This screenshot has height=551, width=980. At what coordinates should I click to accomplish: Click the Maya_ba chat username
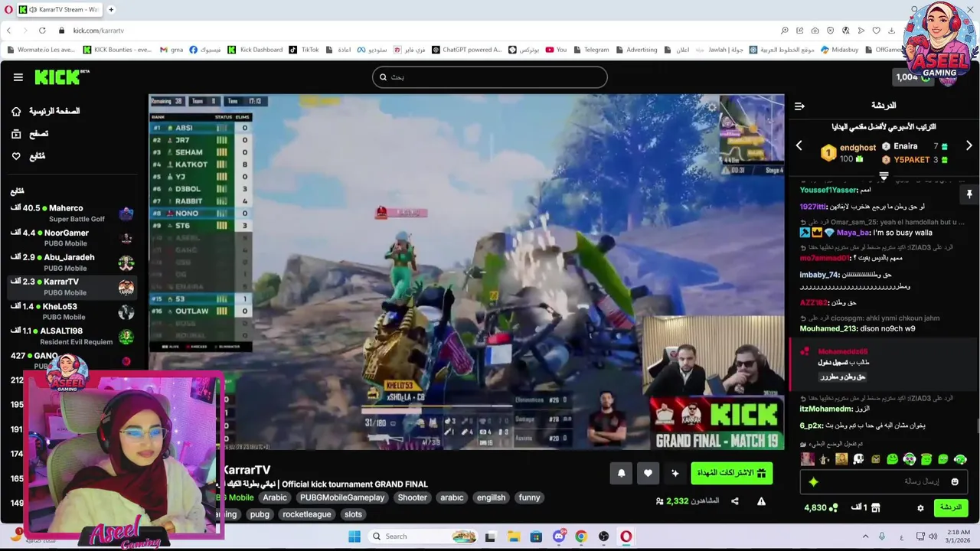coord(853,233)
